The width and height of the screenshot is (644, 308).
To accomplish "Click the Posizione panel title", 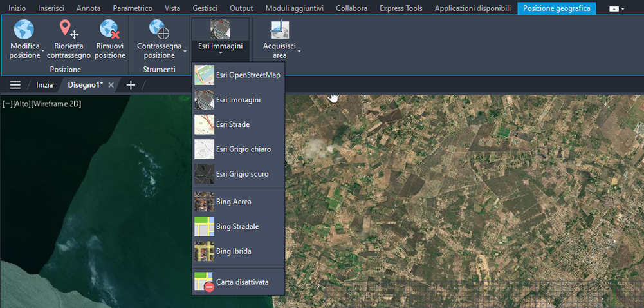I will (x=66, y=70).
